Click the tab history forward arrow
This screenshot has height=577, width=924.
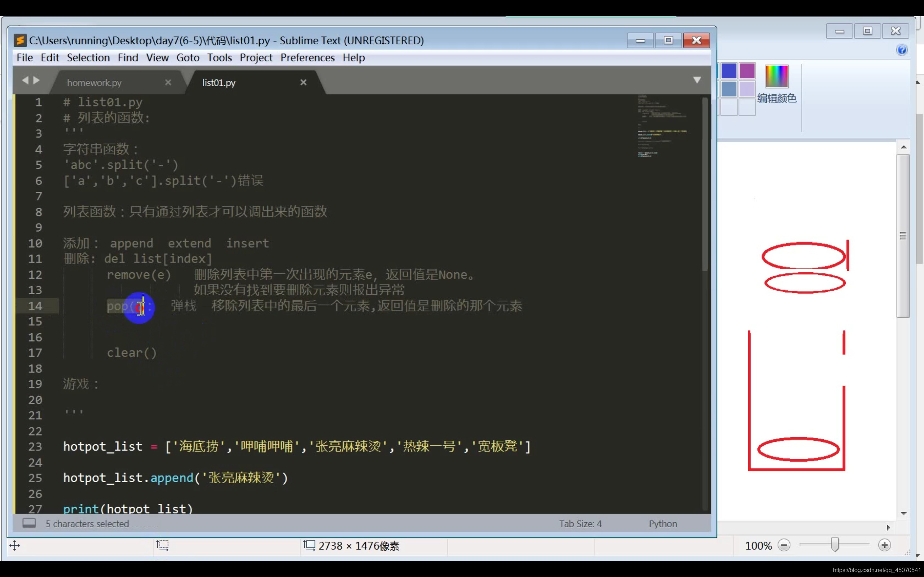coord(37,80)
